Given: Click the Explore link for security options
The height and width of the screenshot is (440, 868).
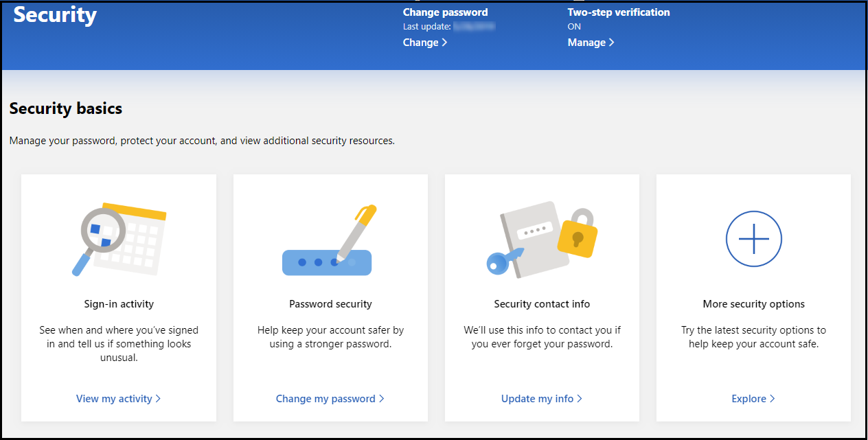Looking at the screenshot, I should click(x=753, y=399).
